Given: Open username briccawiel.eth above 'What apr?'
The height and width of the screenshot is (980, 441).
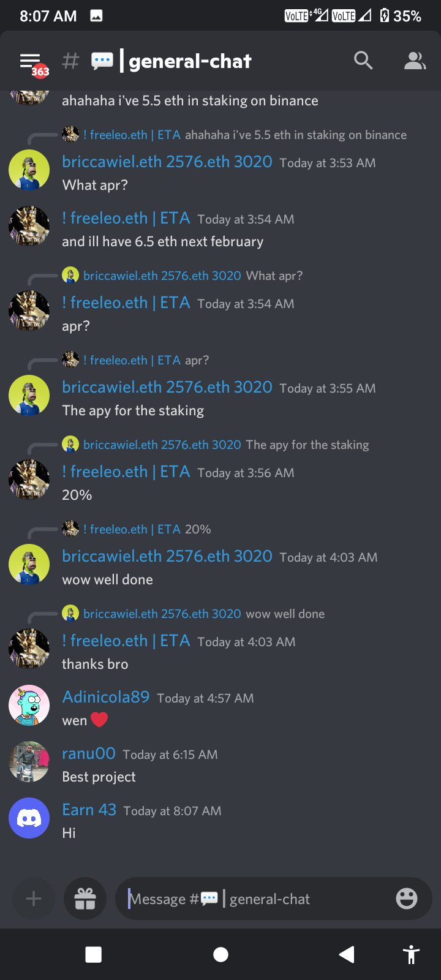Looking at the screenshot, I should pyautogui.click(x=167, y=162).
